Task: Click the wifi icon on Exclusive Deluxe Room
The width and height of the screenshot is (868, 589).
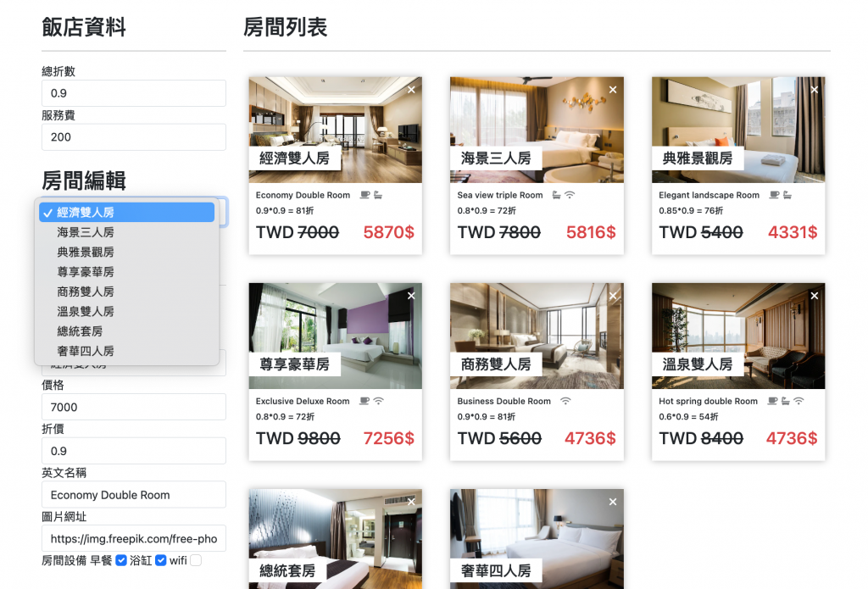Action: [x=378, y=401]
